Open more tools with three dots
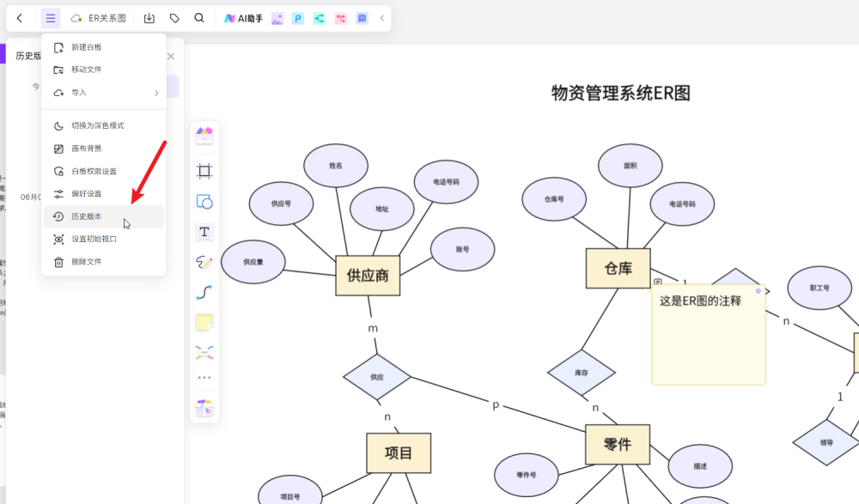The image size is (859, 504). (x=204, y=378)
